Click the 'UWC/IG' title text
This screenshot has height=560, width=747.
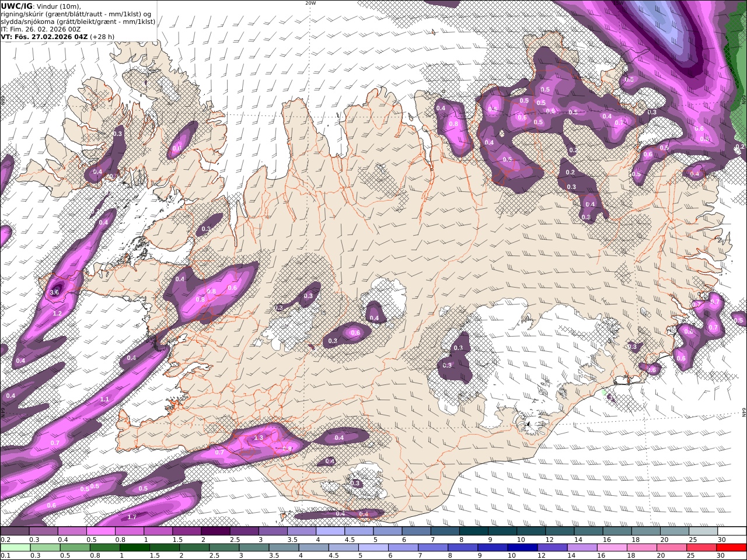coord(16,5)
